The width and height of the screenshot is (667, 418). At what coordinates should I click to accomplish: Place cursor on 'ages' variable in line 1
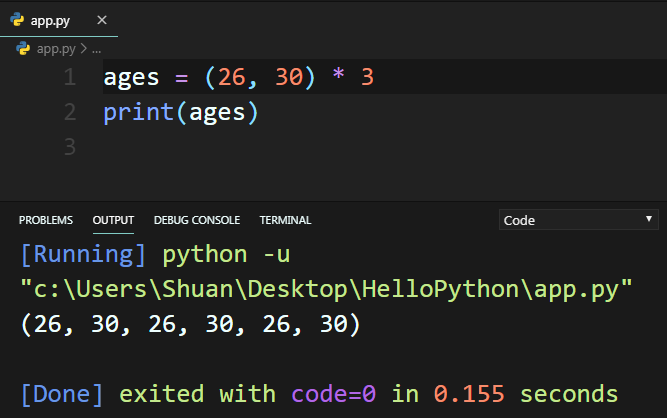131,78
